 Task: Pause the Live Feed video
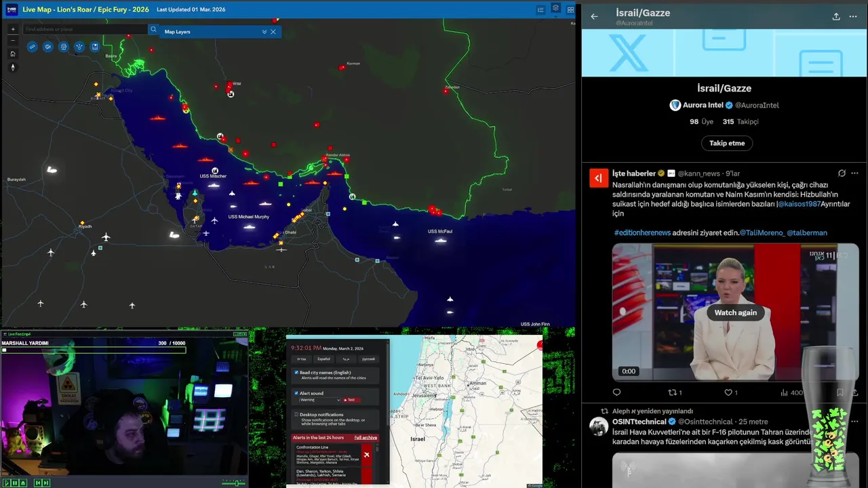(x=14, y=483)
